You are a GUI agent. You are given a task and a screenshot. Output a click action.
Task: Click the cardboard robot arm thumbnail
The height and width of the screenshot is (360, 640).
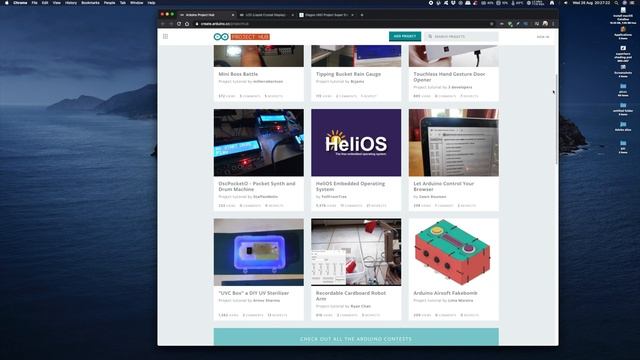356,252
